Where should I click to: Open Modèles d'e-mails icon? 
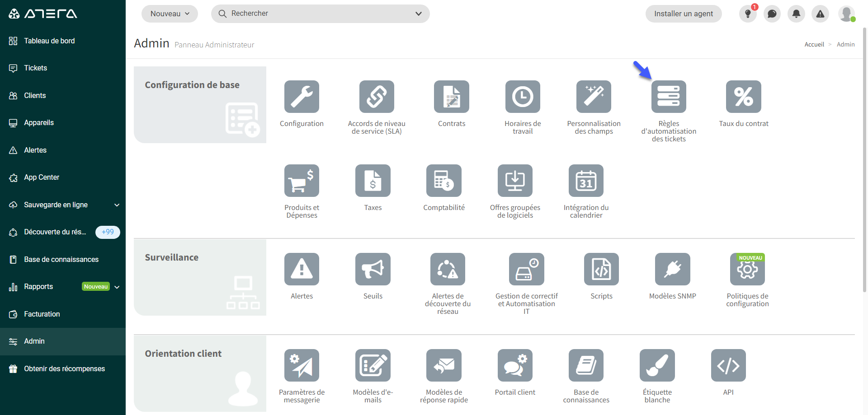tap(373, 365)
